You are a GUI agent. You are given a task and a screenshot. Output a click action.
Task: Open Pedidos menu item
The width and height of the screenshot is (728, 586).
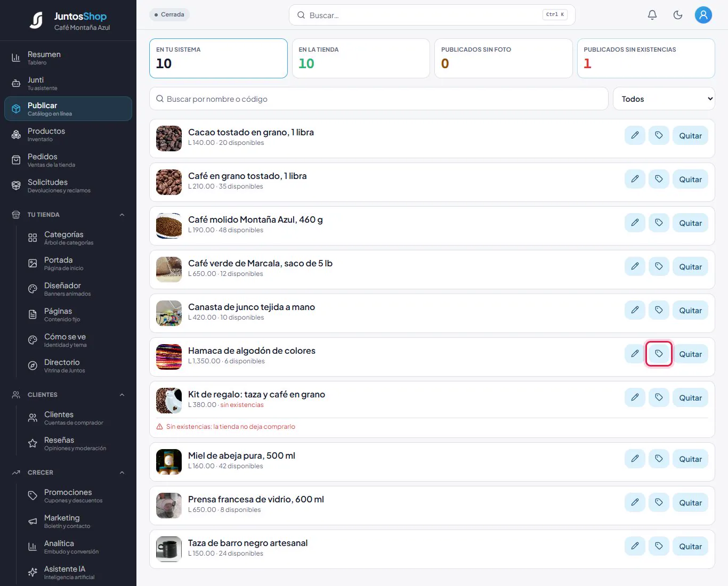tap(68, 160)
